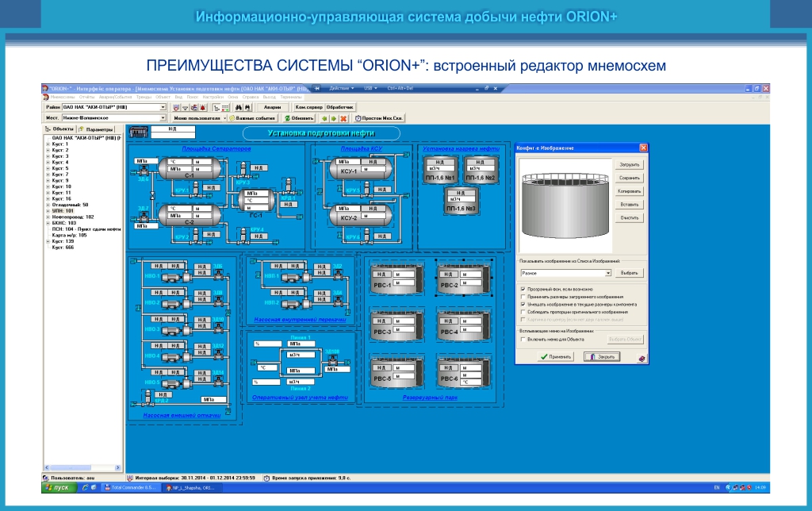The width and height of the screenshot is (812, 511).
Task: Click the second binoculars search icon
Action: 247,107
